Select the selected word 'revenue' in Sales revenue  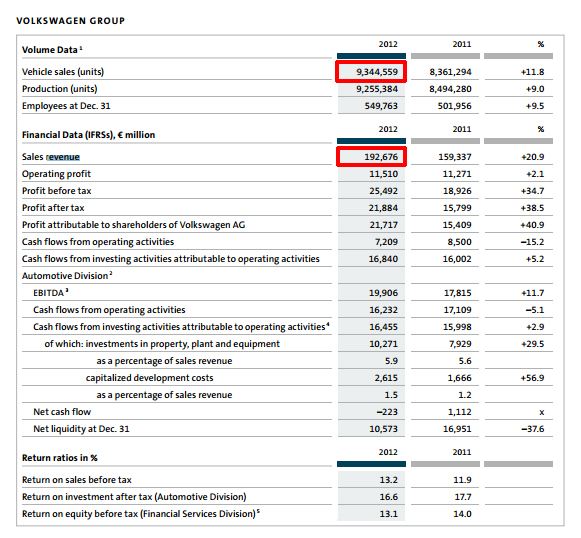(63, 157)
